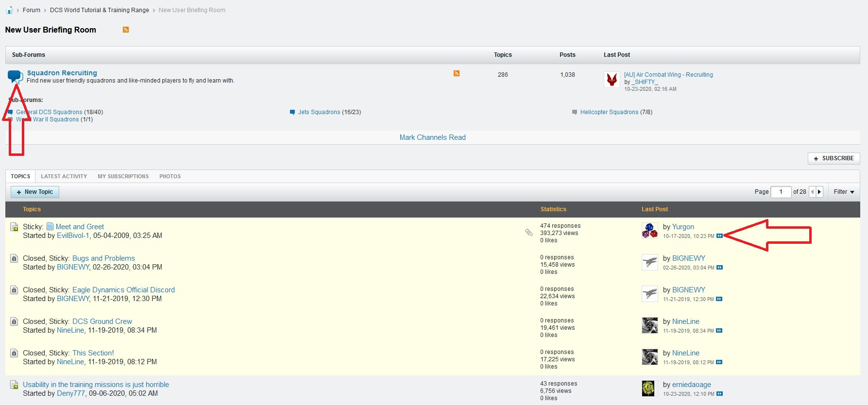Go to last post in DCS Ground Crew
This screenshot has width=868, height=405.
coord(719,331)
